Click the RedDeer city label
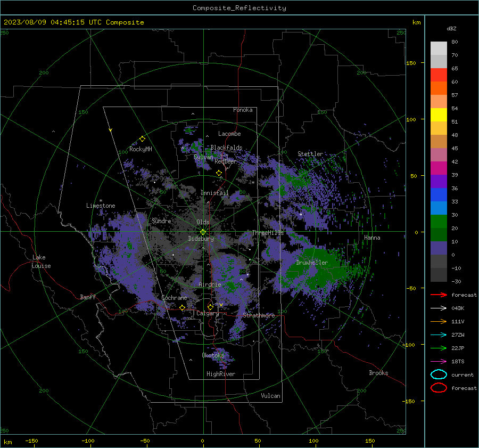479x448 pixels. point(226,161)
